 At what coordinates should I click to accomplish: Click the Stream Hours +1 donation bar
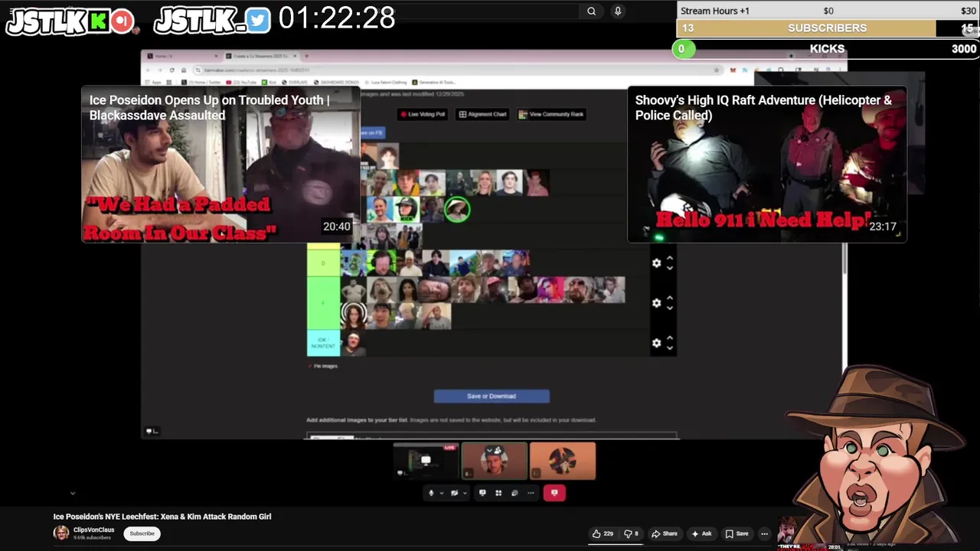tap(827, 11)
